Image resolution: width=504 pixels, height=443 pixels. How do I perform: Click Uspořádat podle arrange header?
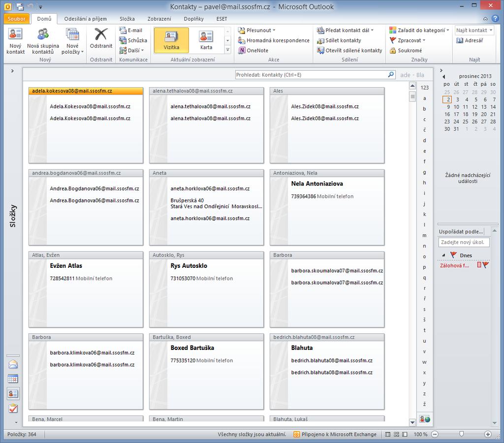pos(461,231)
